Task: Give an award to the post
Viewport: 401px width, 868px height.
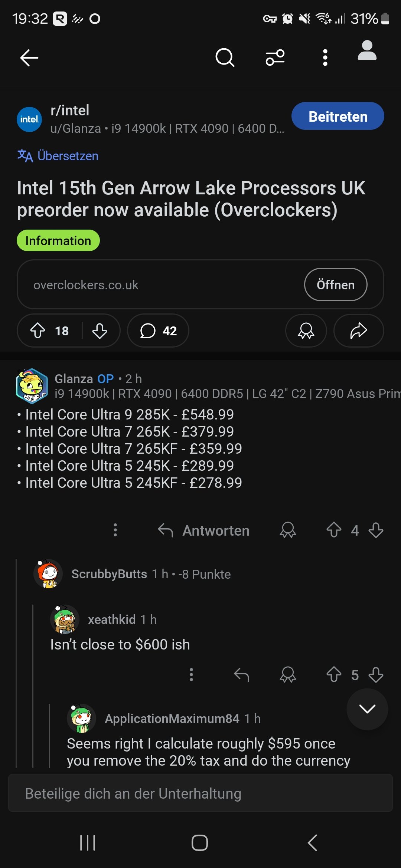Action: pos(306,331)
